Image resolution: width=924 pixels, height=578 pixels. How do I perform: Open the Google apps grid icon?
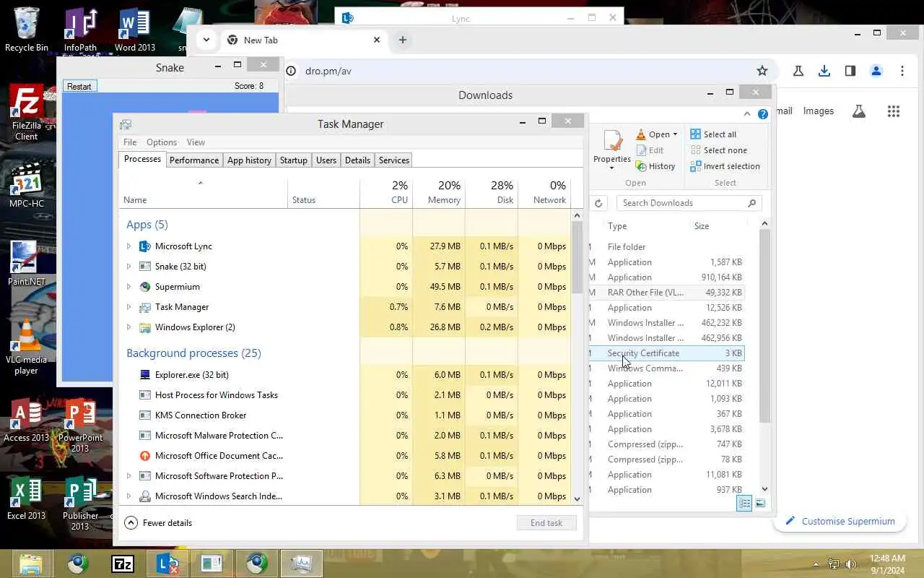[x=894, y=111]
